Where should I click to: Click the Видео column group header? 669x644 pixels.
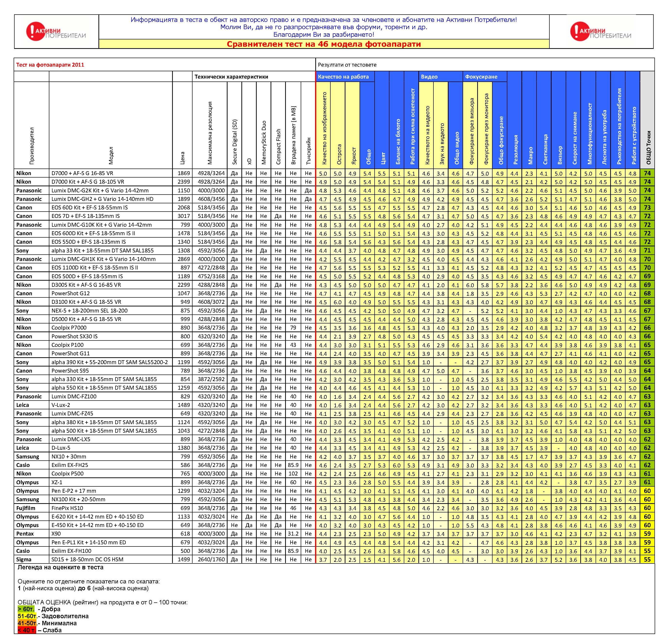[429, 77]
